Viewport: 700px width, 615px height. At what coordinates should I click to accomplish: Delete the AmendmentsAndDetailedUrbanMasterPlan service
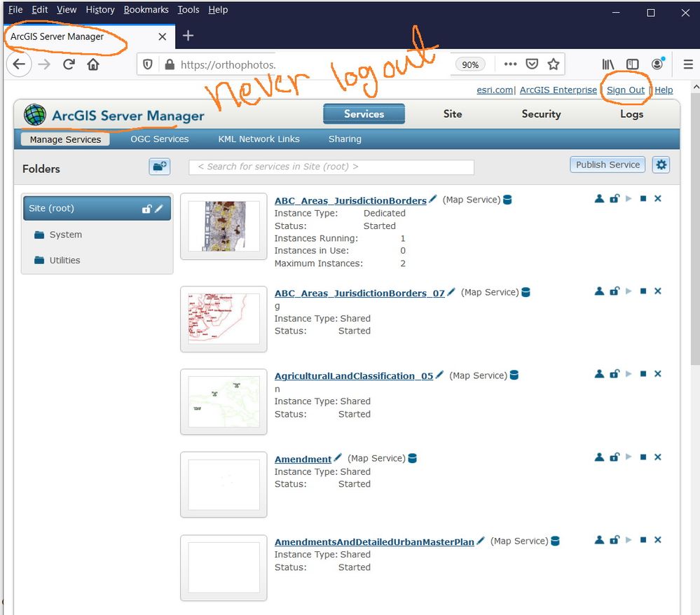[x=657, y=539]
